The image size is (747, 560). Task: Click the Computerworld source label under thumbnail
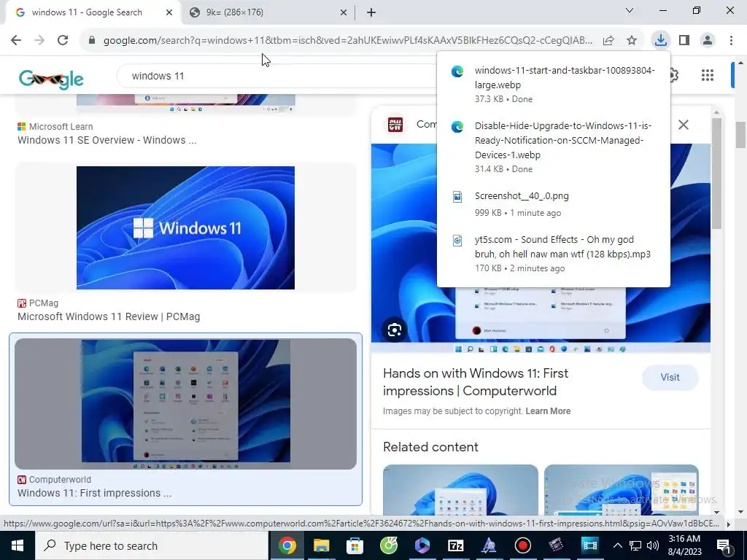[x=60, y=480]
